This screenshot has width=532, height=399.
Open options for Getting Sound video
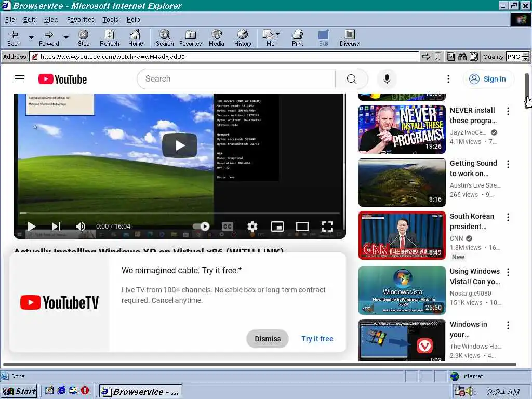pyautogui.click(x=508, y=164)
